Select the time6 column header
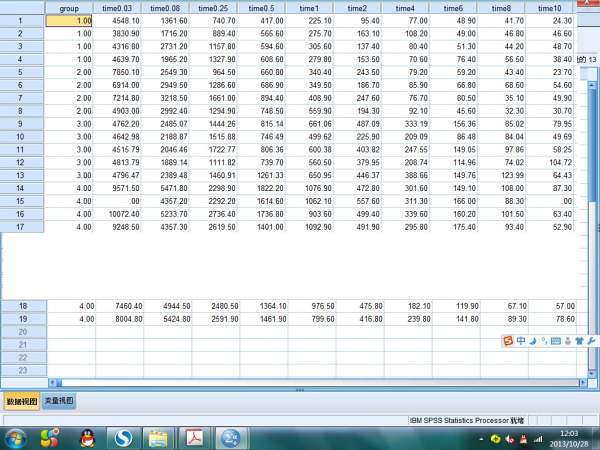This screenshot has height=450, width=600. [x=453, y=8]
